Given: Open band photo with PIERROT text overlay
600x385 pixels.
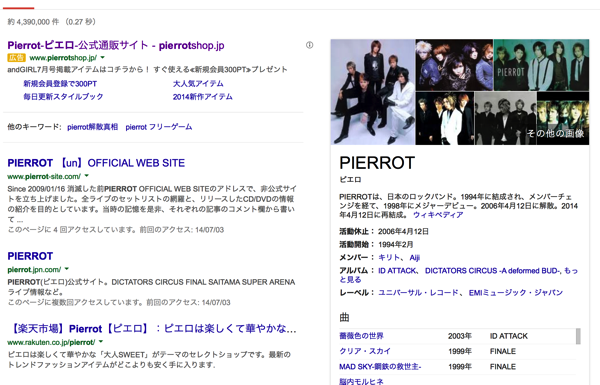Looking at the screenshot, I should pos(541,65).
